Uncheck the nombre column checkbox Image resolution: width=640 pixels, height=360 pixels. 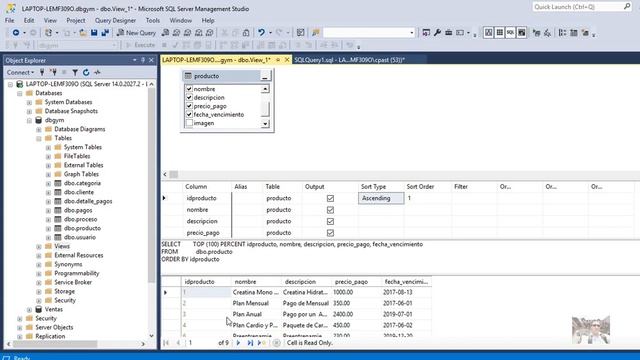[189, 89]
